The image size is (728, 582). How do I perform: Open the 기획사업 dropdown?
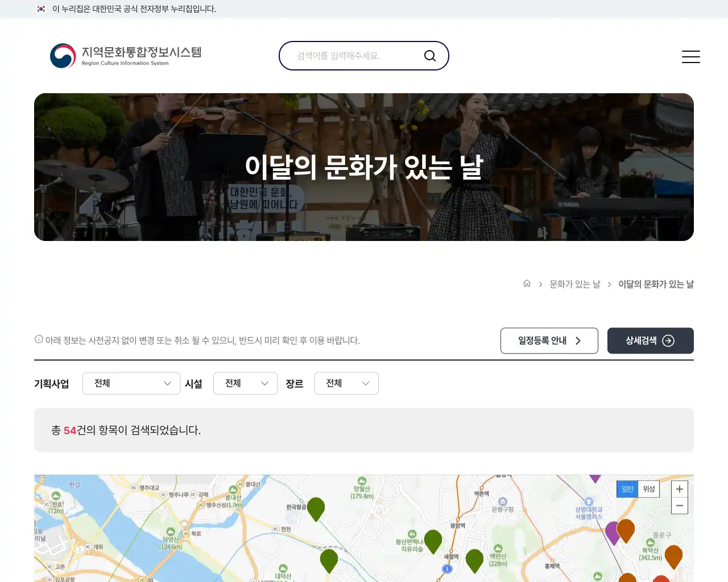coord(131,383)
